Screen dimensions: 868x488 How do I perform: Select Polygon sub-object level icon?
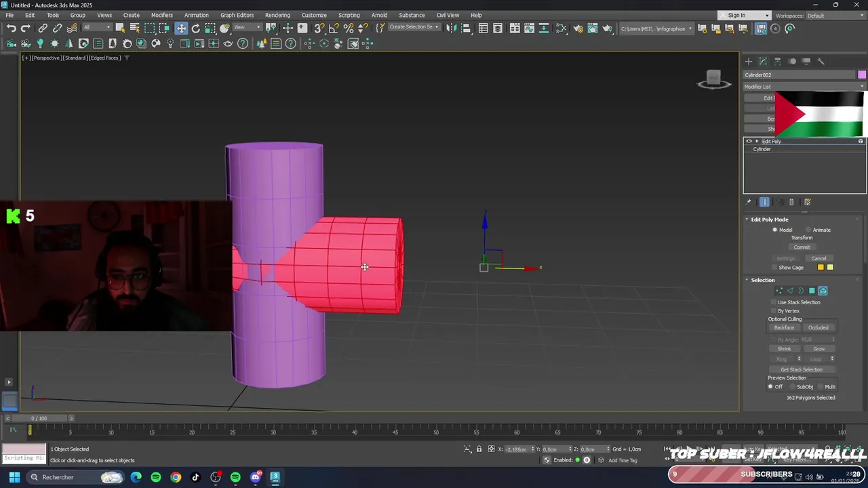coord(812,291)
